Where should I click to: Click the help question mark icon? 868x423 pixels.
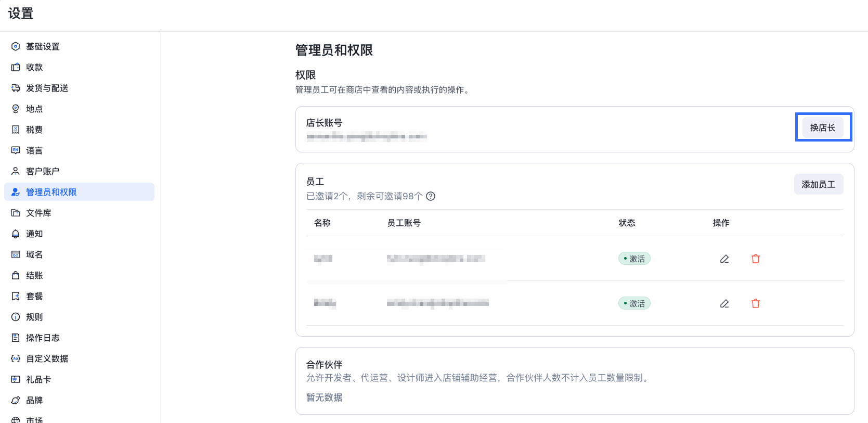click(431, 196)
